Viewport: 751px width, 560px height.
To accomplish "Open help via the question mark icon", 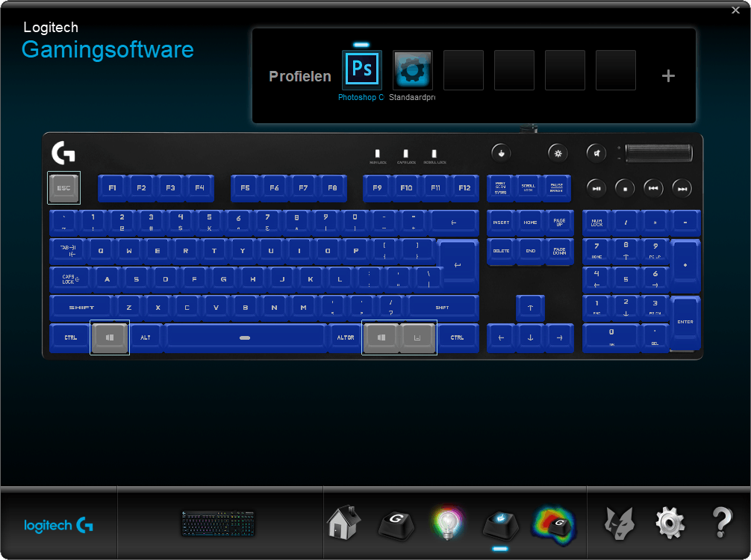I will coord(721,523).
